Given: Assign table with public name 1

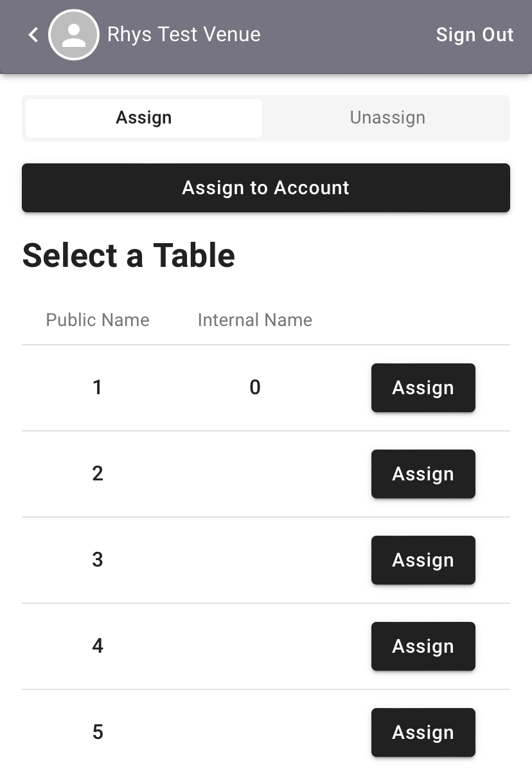Looking at the screenshot, I should coord(423,388).
